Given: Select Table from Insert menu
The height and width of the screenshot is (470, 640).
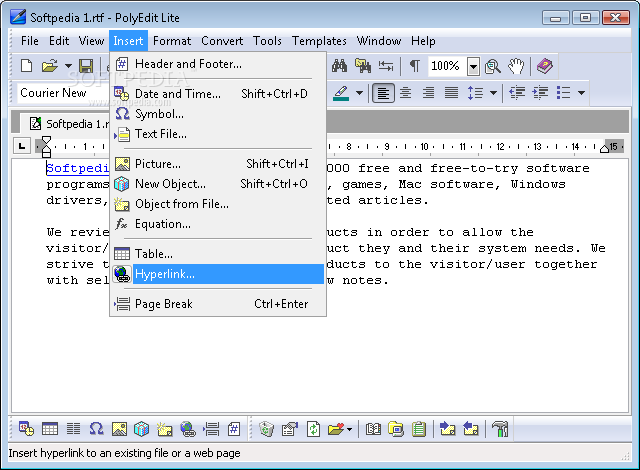Looking at the screenshot, I should coord(218,254).
